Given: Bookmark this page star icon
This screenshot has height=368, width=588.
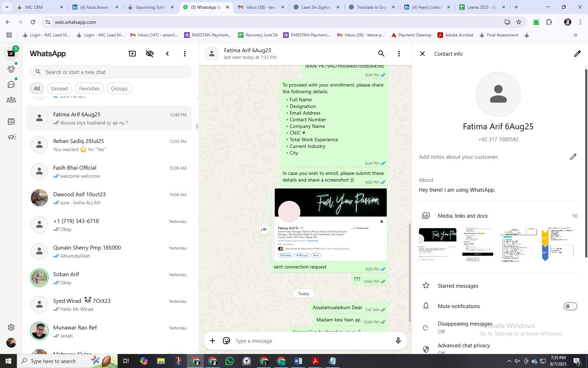Looking at the screenshot, I should tap(519, 22).
